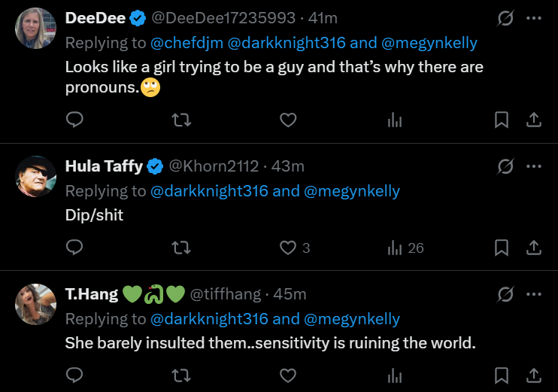Viewport: 558px width, 392px height.
Task: Repost DeeDee's tweet
Action: click(181, 120)
